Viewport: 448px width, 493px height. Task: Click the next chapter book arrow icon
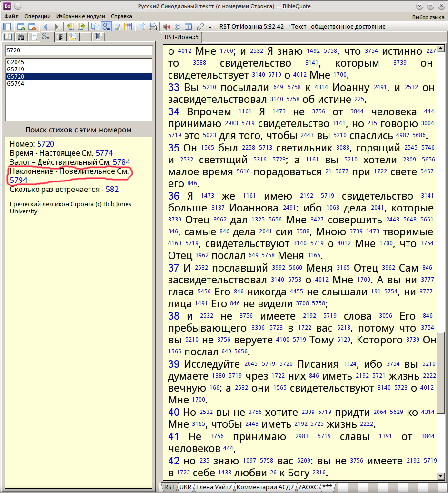click(81, 27)
